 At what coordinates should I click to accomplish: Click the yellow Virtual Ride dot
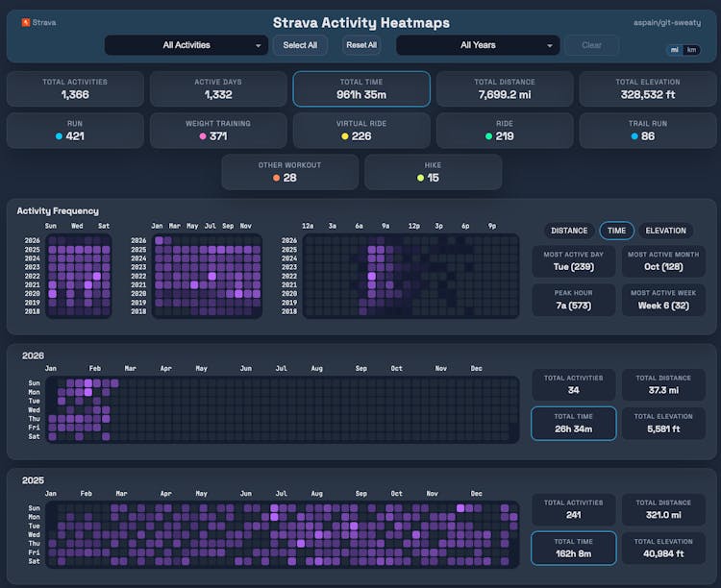(x=345, y=136)
